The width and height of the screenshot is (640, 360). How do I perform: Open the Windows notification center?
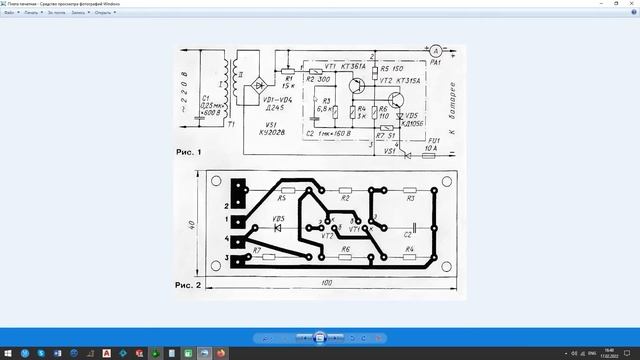tap(627, 353)
